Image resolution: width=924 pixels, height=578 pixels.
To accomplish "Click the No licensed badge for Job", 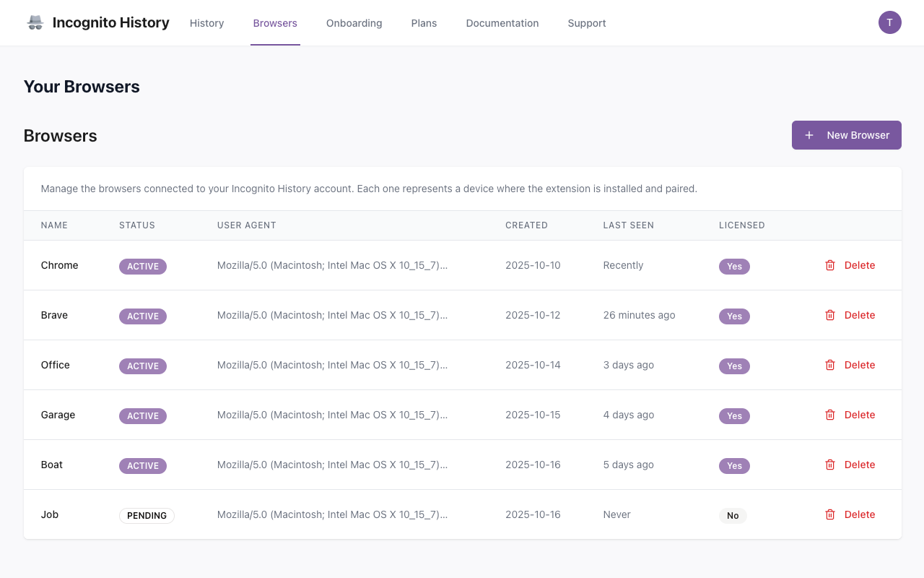I will click(x=733, y=515).
